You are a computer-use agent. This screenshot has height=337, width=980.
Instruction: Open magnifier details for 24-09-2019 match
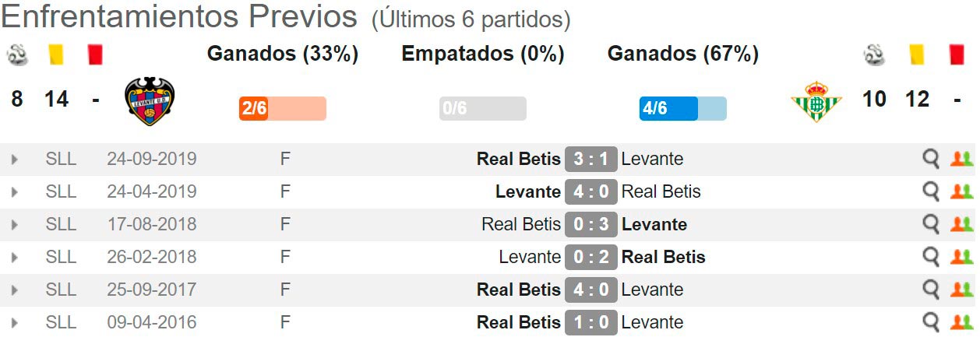click(931, 159)
